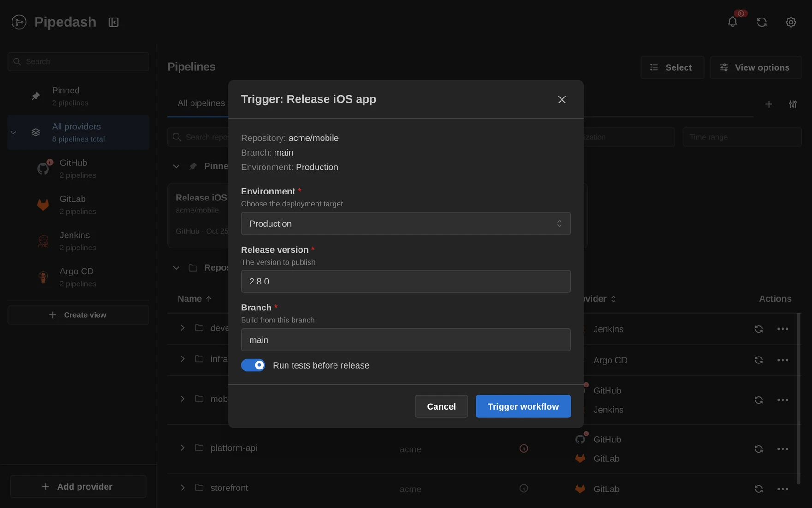
Task: Expand the platform-api folder row
Action: click(x=182, y=448)
